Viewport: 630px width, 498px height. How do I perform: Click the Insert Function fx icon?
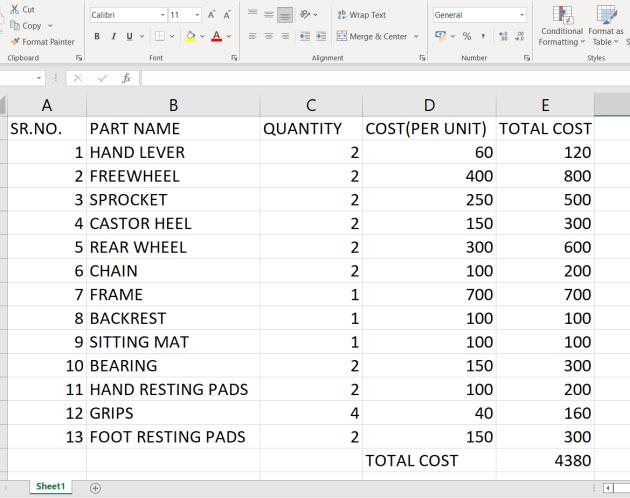[127, 78]
